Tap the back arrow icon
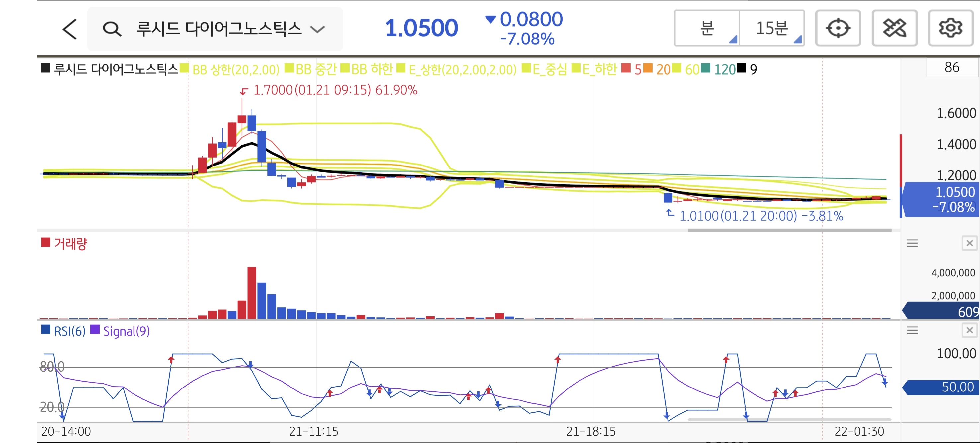Image resolution: width=980 pixels, height=443 pixels. tap(70, 29)
